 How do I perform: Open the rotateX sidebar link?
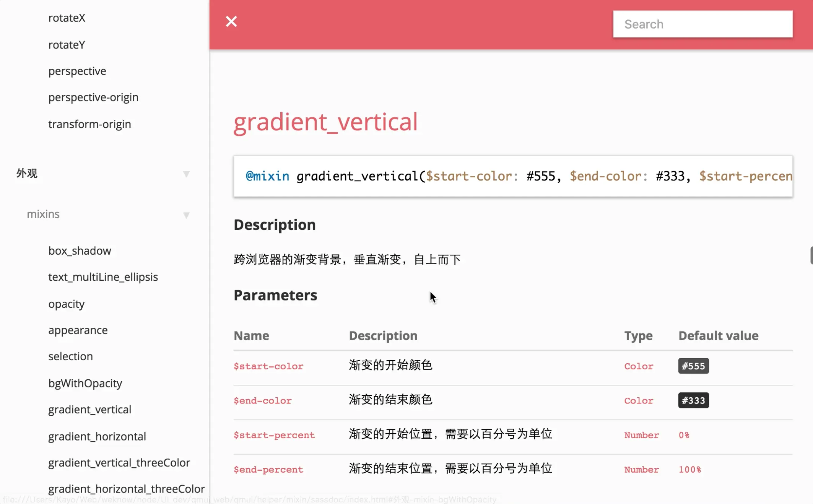pos(67,18)
